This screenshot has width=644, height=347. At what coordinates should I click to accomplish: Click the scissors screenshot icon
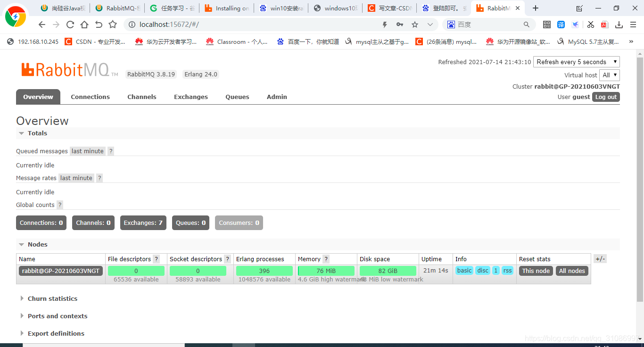point(590,25)
